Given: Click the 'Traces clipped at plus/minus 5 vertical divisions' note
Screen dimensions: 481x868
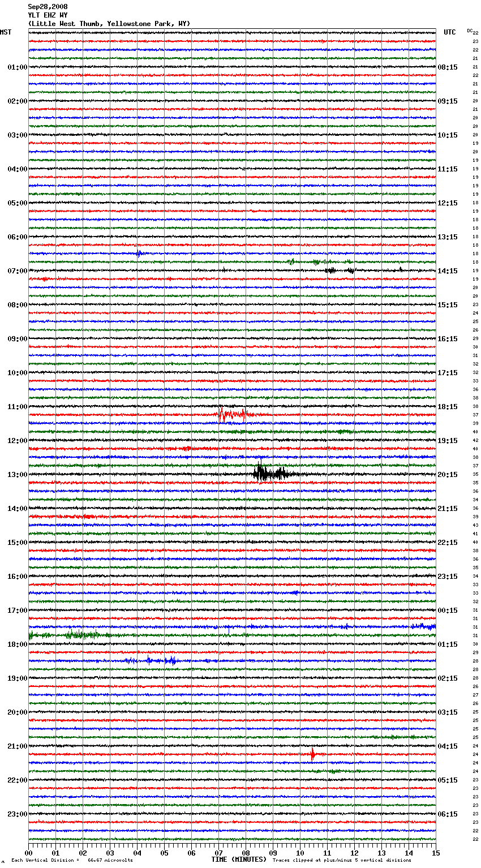Looking at the screenshot, I should [x=342, y=860].
